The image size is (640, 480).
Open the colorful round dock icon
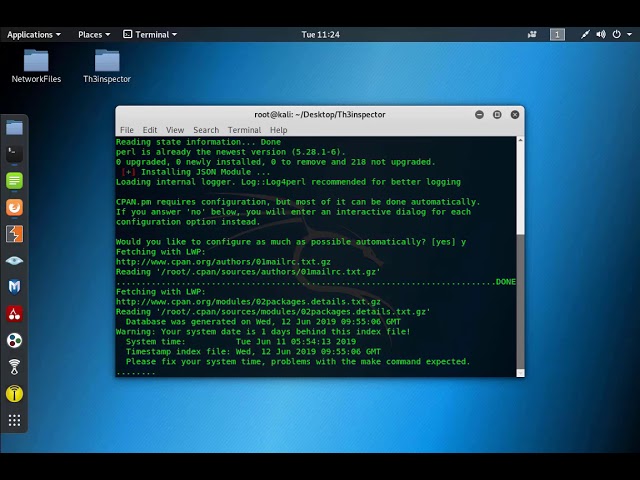(14, 340)
